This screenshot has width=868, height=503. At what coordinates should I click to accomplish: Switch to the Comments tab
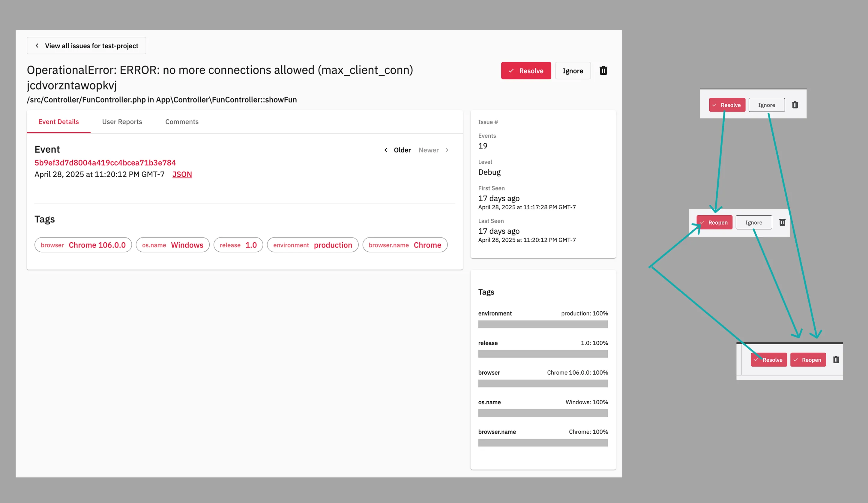[x=182, y=121]
